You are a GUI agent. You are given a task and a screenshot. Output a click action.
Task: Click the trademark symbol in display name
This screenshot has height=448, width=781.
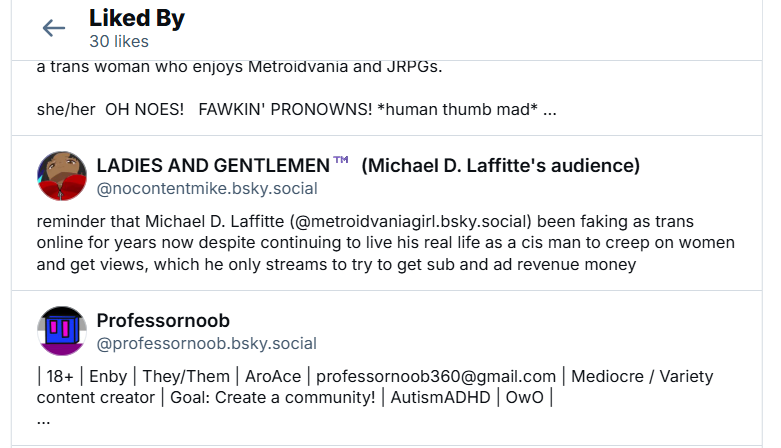pyautogui.click(x=341, y=161)
